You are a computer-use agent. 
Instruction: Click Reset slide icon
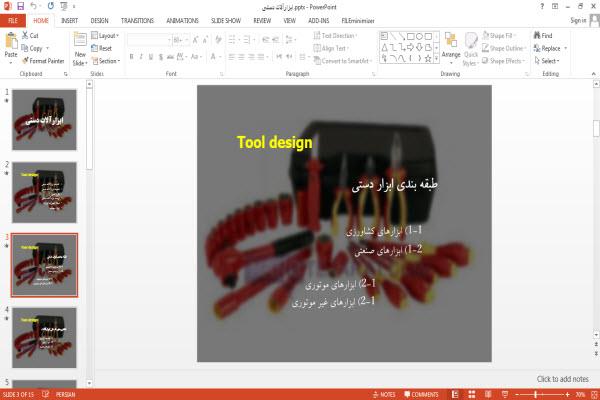(x=95, y=48)
